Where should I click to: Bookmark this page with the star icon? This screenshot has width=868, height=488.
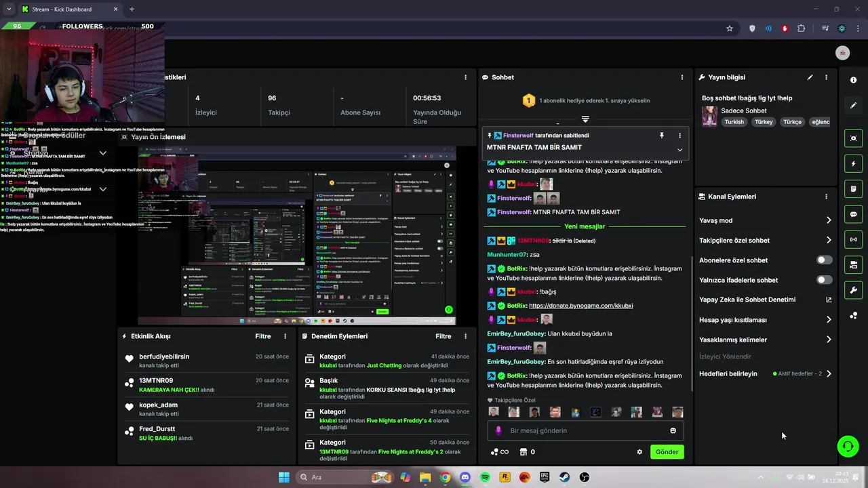tap(730, 28)
